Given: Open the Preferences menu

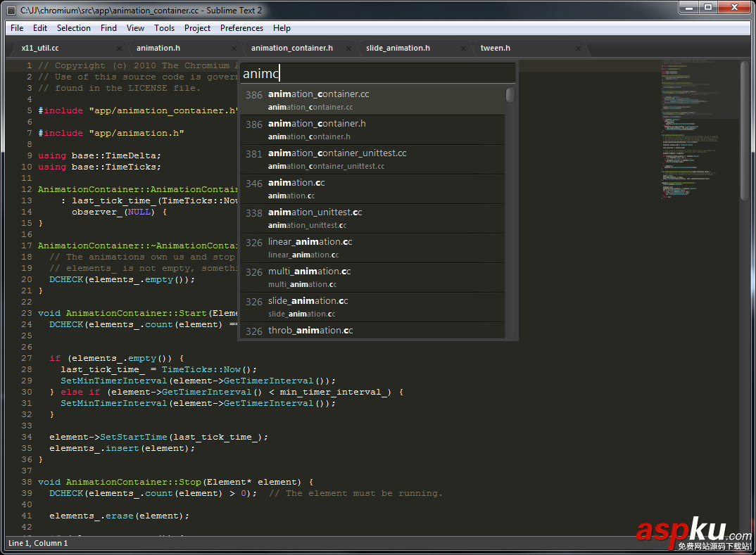Looking at the screenshot, I should 241,28.
